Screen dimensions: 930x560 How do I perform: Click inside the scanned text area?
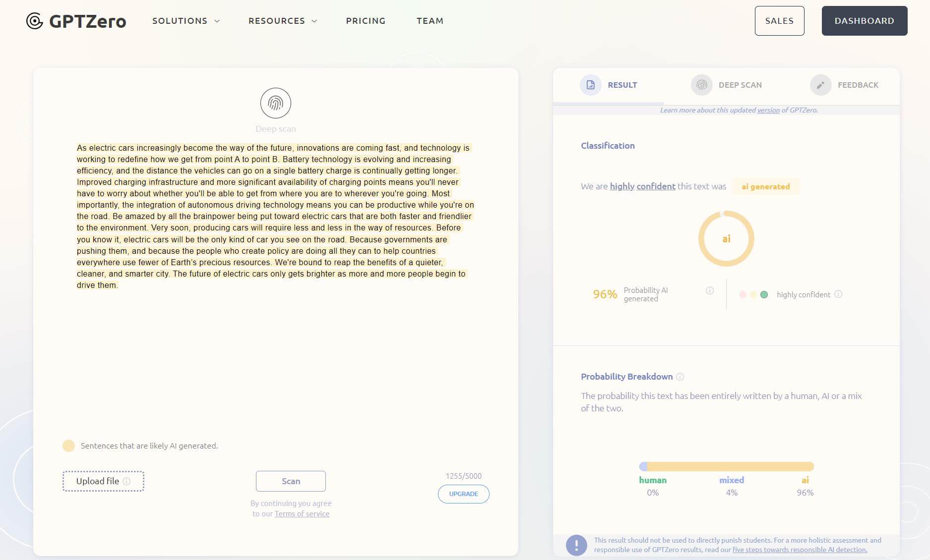click(x=275, y=216)
